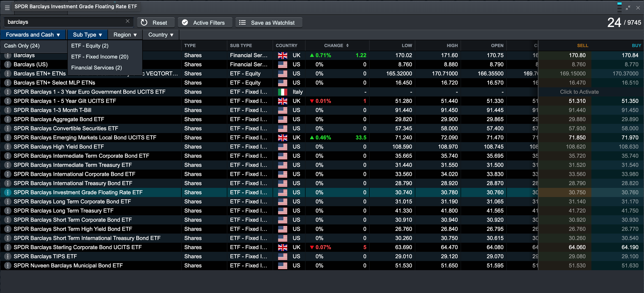Select Cash Only filter option
The width and height of the screenshot is (644, 293).
click(x=22, y=46)
